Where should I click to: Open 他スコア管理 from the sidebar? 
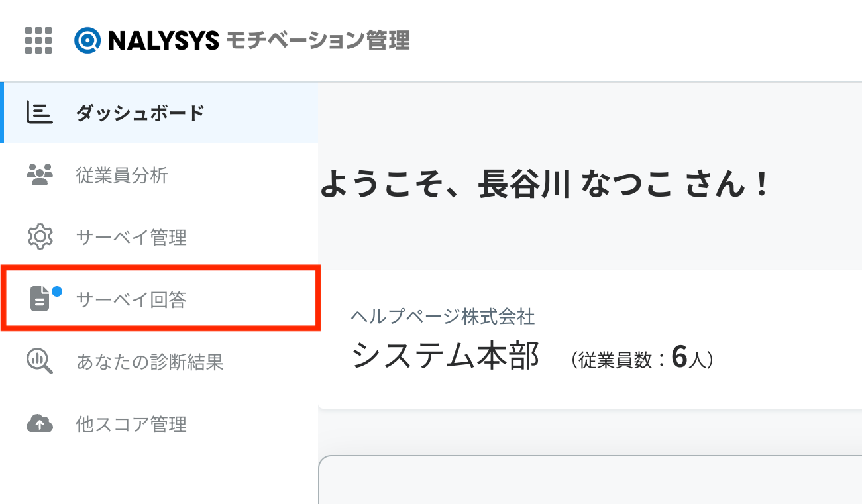point(159,423)
